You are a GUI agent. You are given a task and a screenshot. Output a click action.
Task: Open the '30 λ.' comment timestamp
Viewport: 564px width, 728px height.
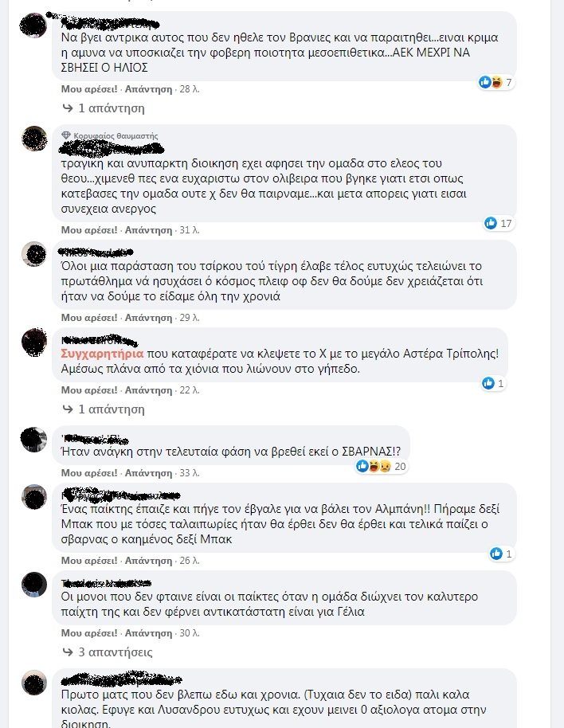click(x=190, y=633)
